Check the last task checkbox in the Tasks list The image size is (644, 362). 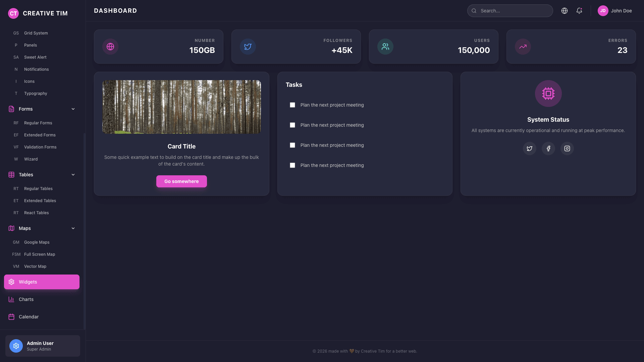click(292, 165)
